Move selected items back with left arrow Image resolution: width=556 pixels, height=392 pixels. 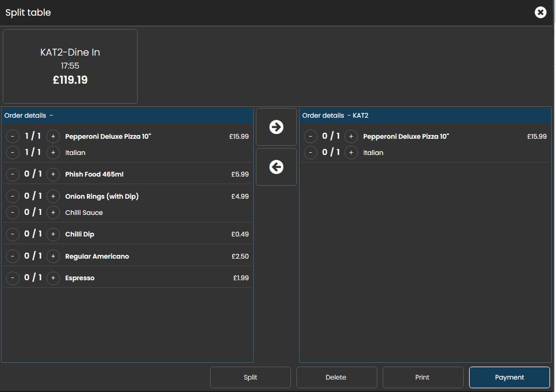coord(276,167)
